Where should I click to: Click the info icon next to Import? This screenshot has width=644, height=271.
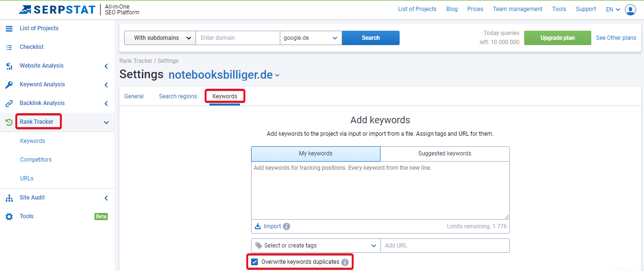287,226
